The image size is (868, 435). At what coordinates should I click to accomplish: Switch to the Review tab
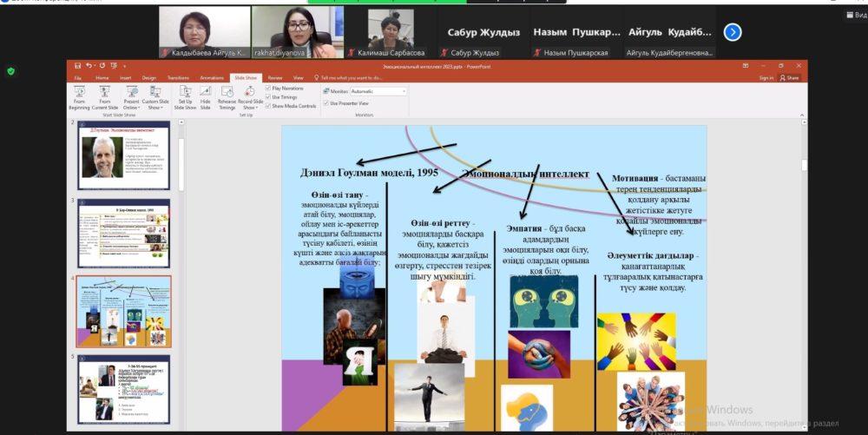tap(275, 78)
